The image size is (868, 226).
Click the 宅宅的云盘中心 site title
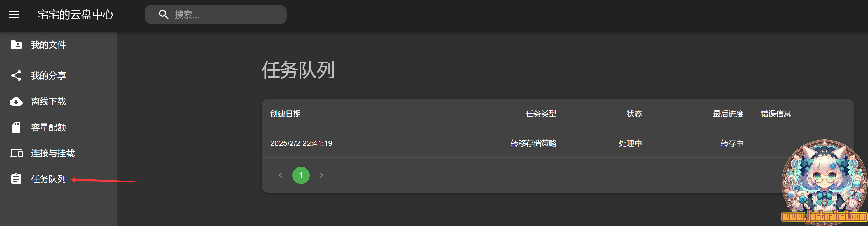[75, 15]
